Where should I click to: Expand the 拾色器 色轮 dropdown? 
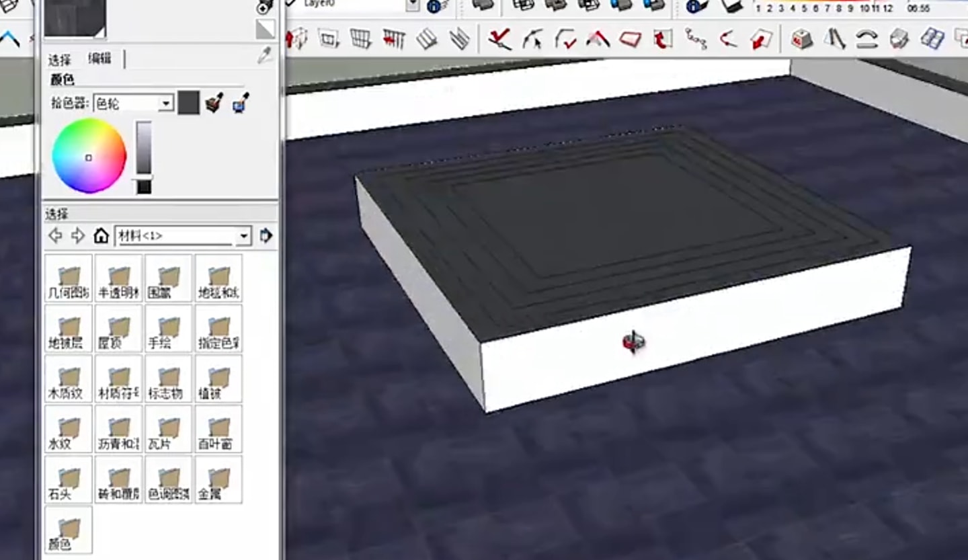click(165, 104)
